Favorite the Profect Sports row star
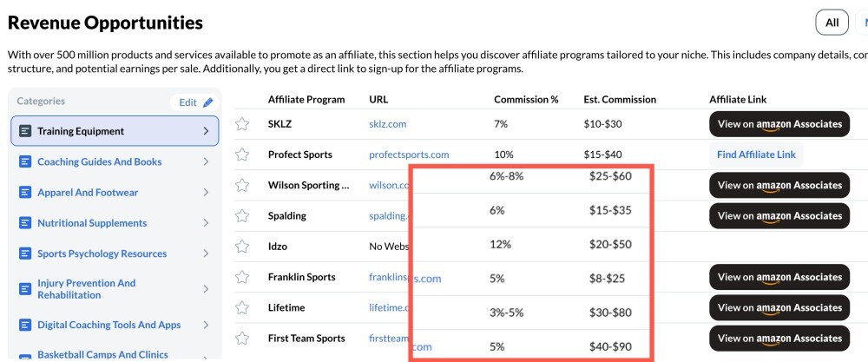This screenshot has height=362, width=868. [243, 155]
